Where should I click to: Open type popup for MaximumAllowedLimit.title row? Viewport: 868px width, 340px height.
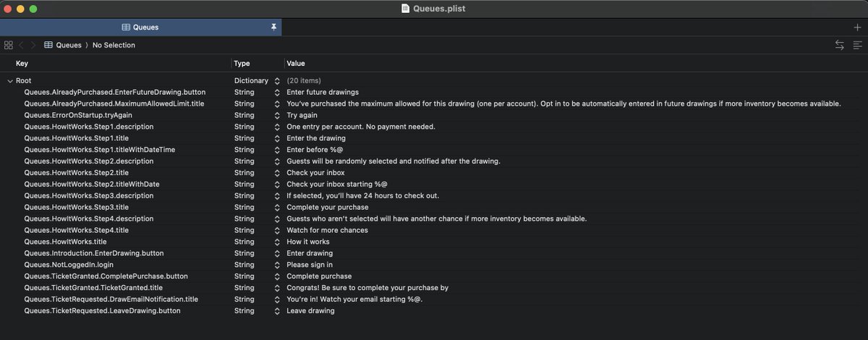(x=276, y=103)
